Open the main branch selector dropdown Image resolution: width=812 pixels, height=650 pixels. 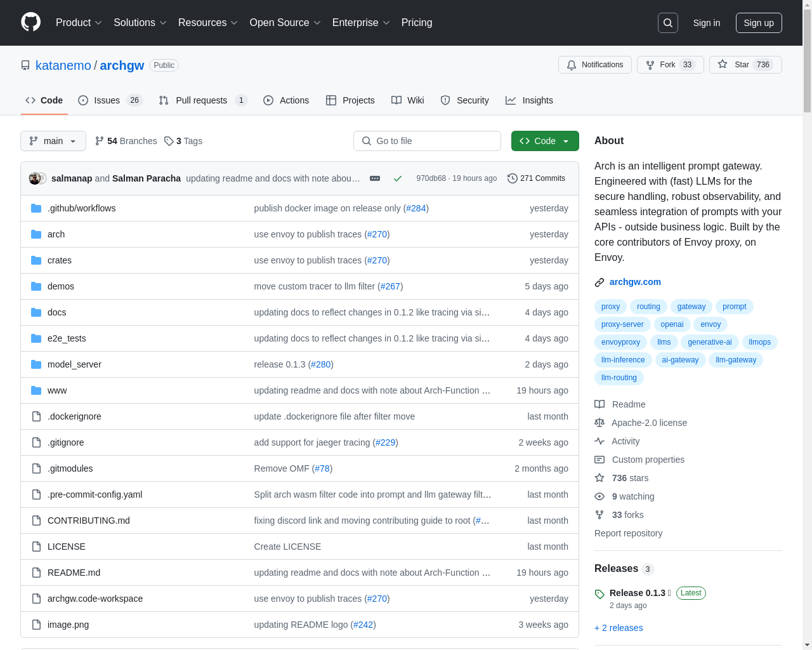pyautogui.click(x=53, y=141)
